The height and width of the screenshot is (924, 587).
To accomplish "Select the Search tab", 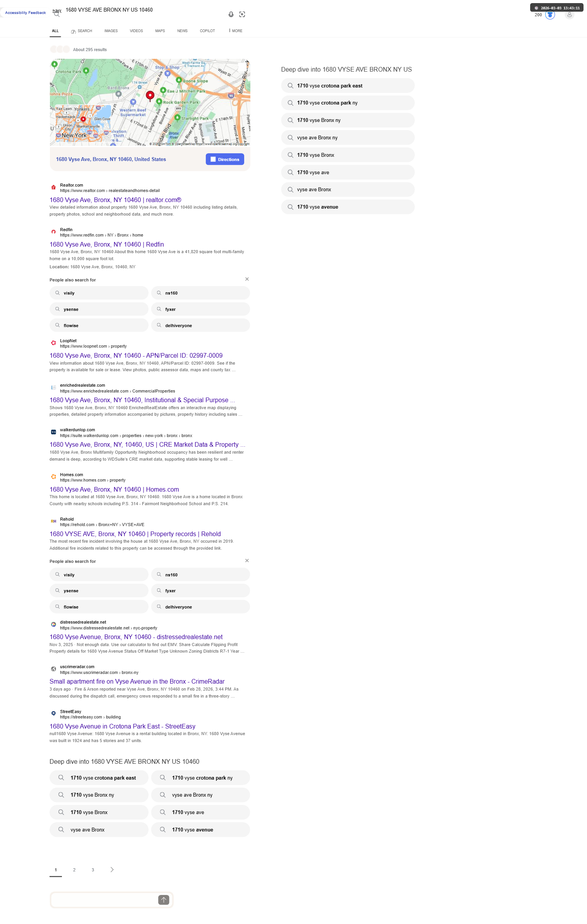I will 82,31.
